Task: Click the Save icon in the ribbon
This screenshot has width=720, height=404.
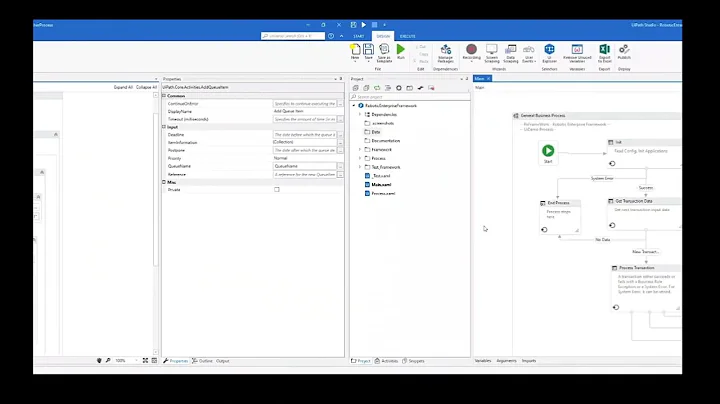Action: pos(368,51)
